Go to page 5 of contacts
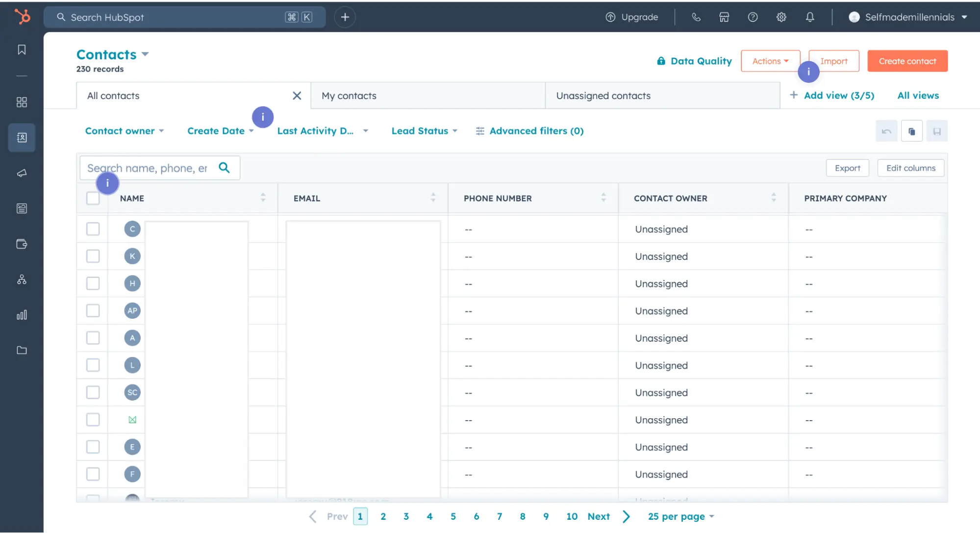The image size is (980, 533). coord(452,516)
